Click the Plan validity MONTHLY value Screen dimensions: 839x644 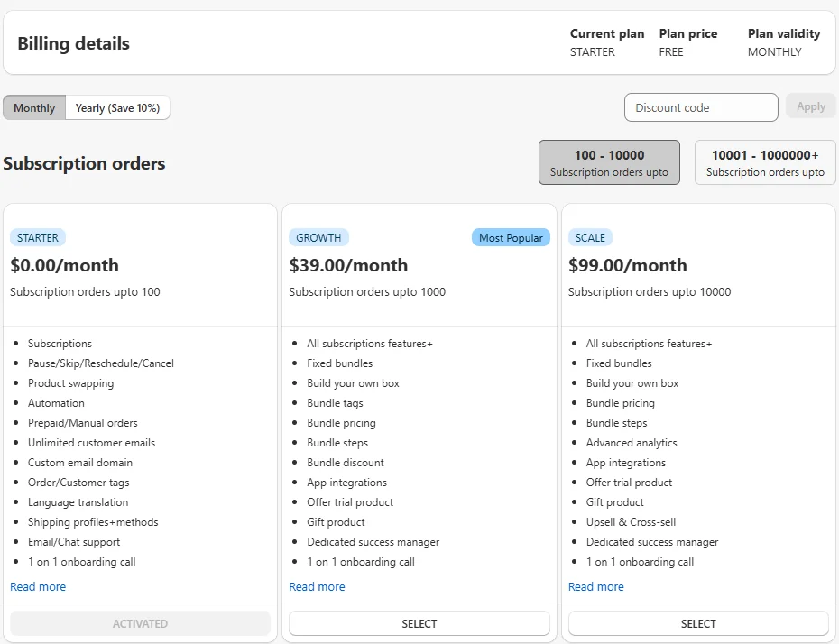click(x=774, y=52)
